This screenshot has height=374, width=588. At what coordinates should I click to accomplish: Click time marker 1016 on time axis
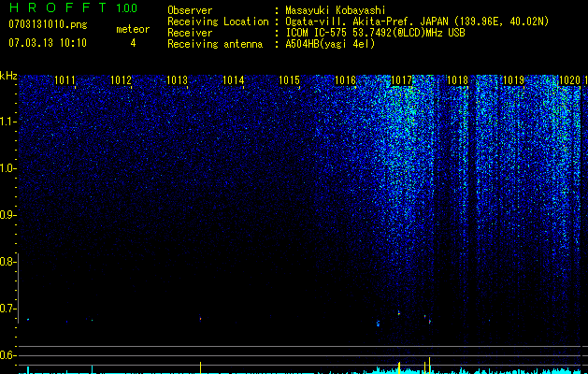point(345,80)
